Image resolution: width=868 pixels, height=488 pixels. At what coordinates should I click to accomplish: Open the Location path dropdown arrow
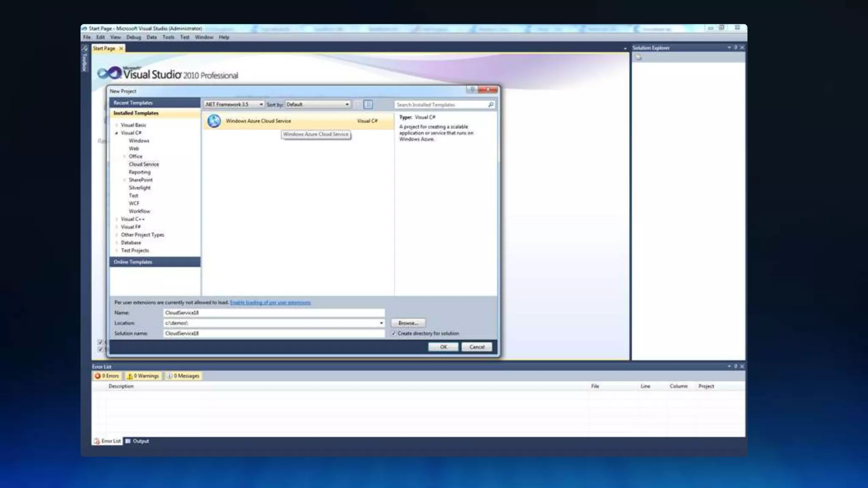[x=381, y=323]
